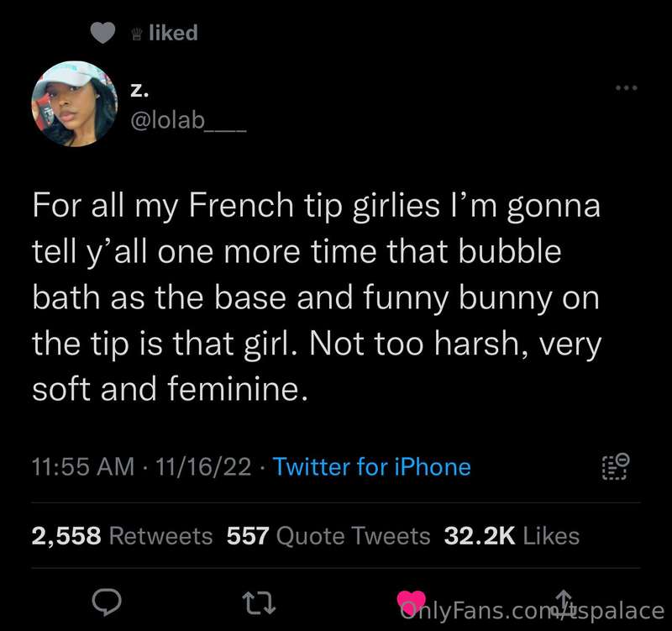
Task: Open the three-dot more options menu
Action: click(626, 88)
